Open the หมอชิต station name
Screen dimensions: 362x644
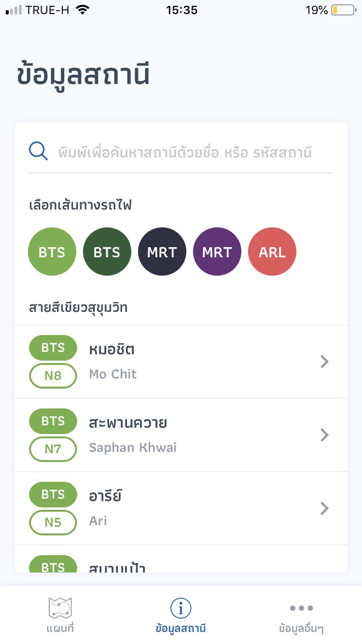[112, 349]
